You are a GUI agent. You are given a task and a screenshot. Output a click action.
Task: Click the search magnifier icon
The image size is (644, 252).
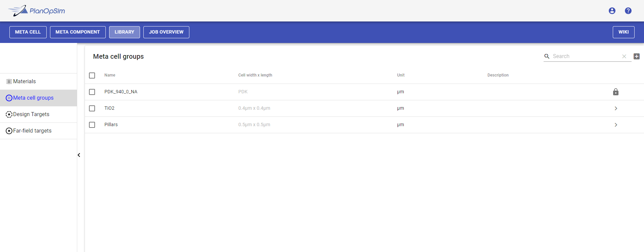point(547,56)
